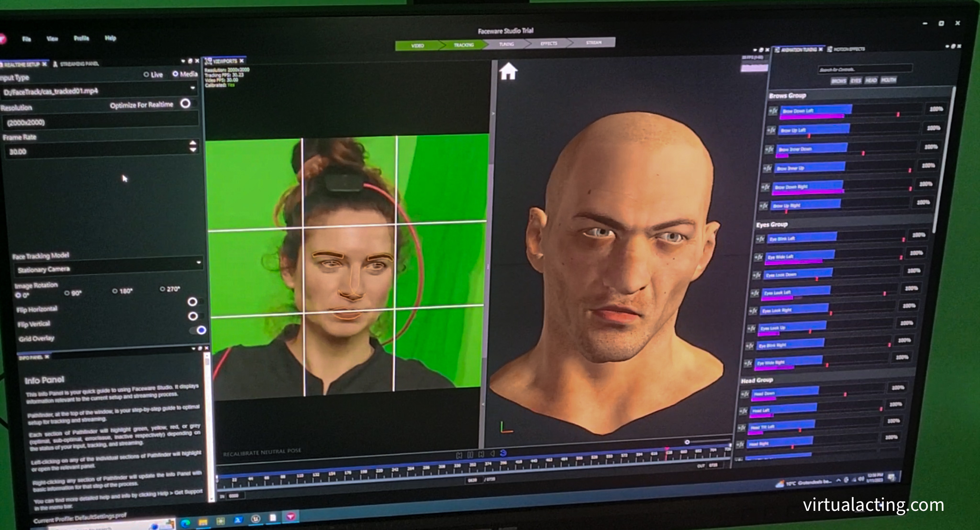This screenshot has width=980, height=530.
Task: Click the +fx icon beside Brow Down Right
Action: click(x=765, y=187)
